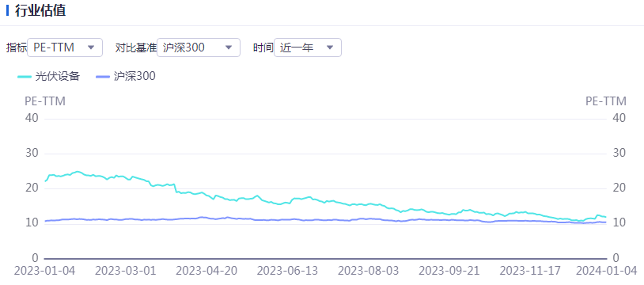The height and width of the screenshot is (285, 644).
Task: Click the 光伏设备 peak near February 2023
Action: tap(77, 172)
